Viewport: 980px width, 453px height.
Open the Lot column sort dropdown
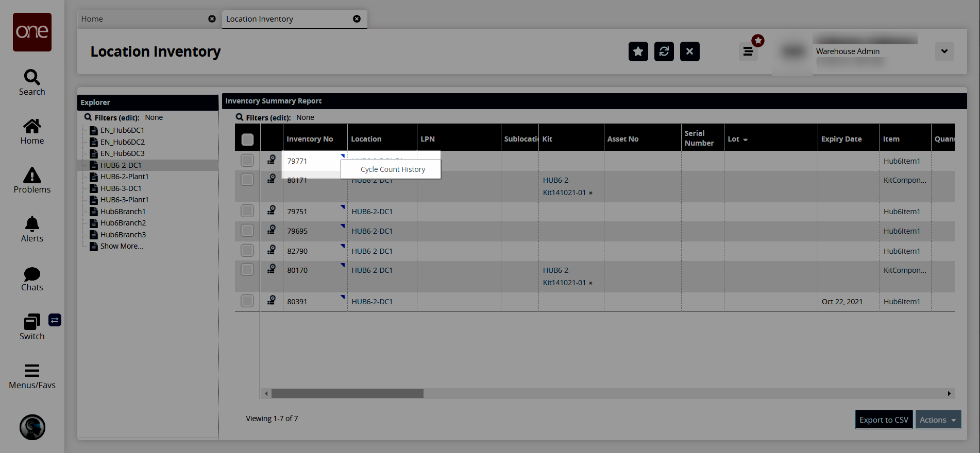tap(746, 140)
